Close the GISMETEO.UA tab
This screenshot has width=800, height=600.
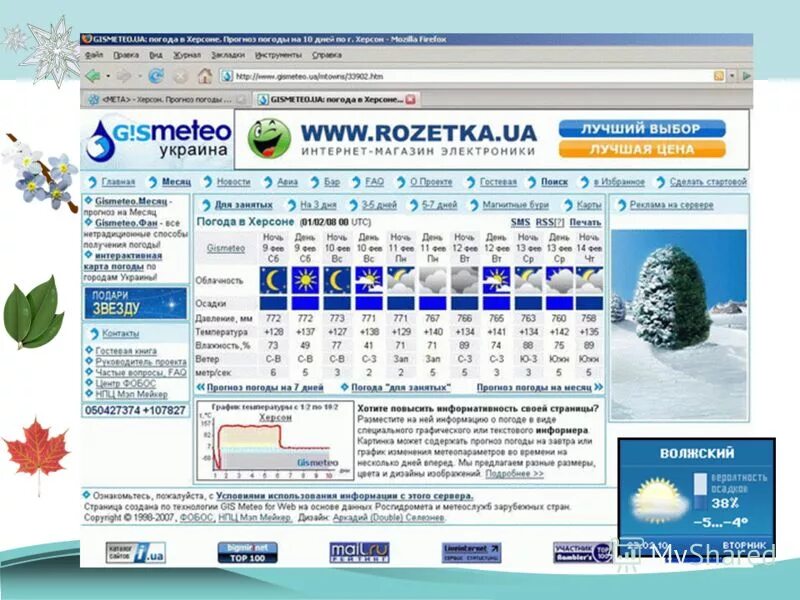410,99
